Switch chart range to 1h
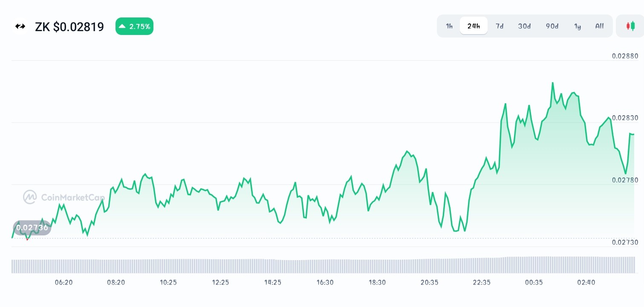This screenshot has height=307, width=644. tap(449, 26)
